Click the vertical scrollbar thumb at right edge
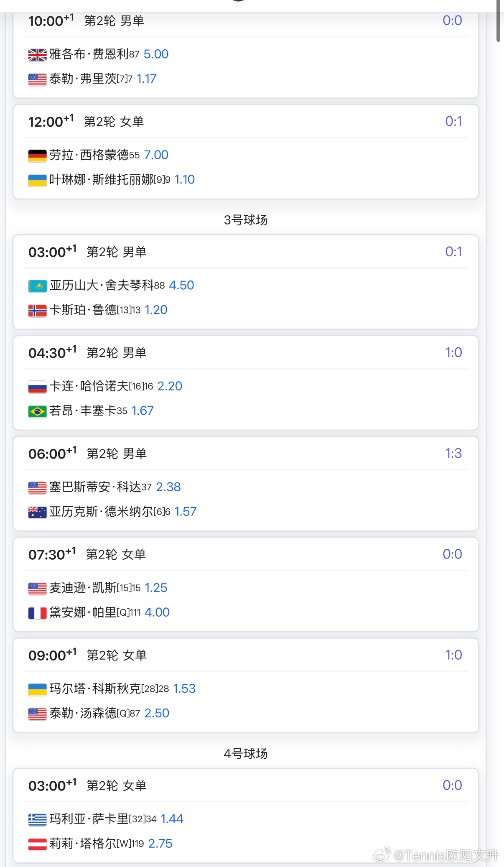Screen dimensions: 504x867 (x=498, y=21)
